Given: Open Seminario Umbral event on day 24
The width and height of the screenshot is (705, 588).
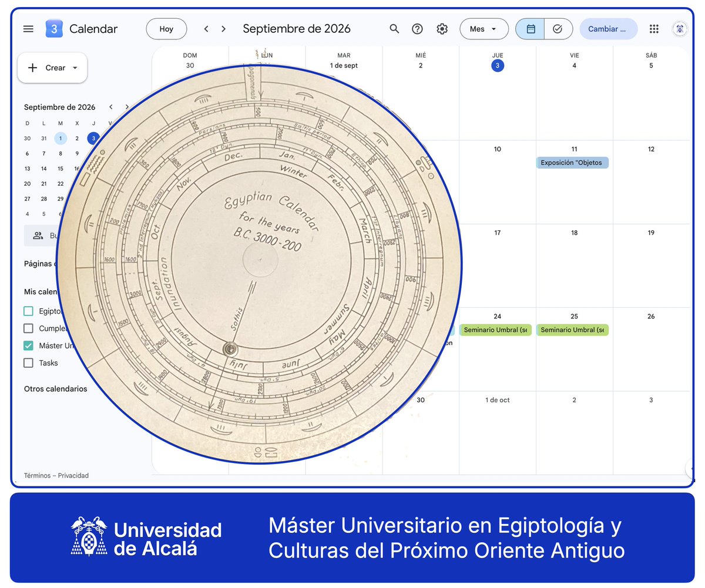Looking at the screenshot, I should click(495, 330).
